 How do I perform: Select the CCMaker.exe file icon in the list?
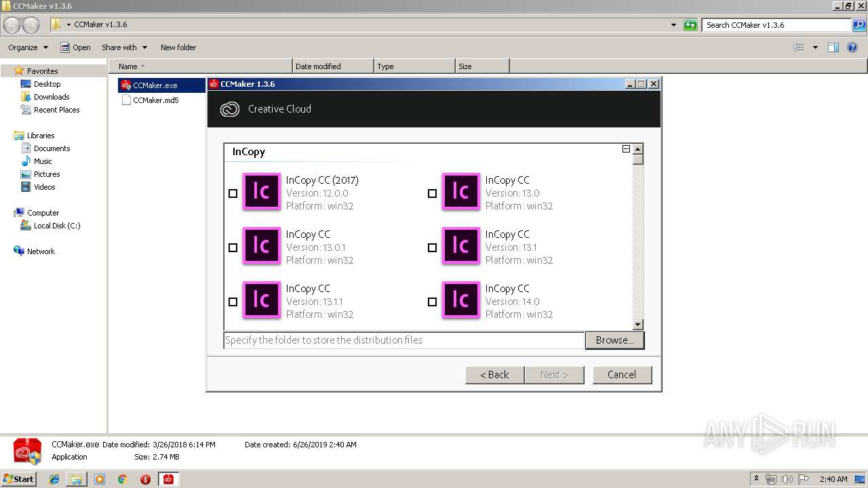point(125,85)
